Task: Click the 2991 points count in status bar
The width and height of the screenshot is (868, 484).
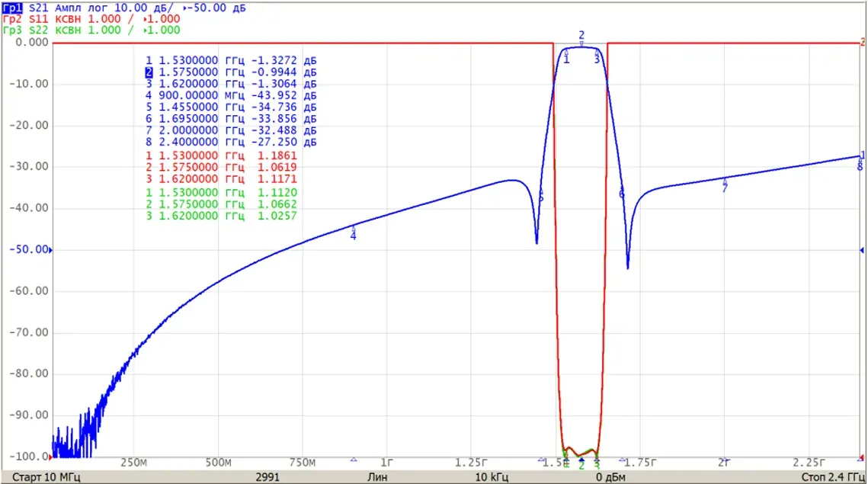Action: coord(267,477)
